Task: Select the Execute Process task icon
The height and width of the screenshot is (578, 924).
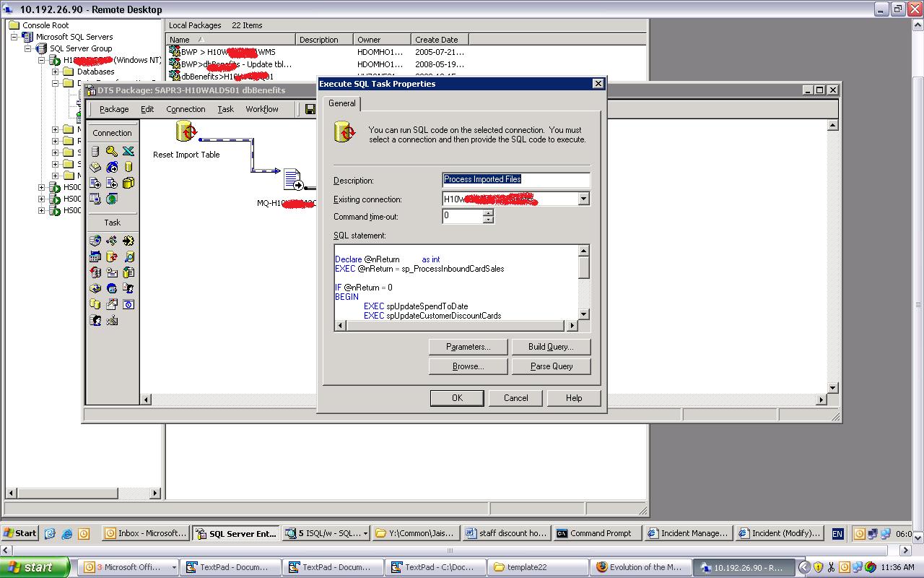Action: pyautogui.click(x=95, y=256)
